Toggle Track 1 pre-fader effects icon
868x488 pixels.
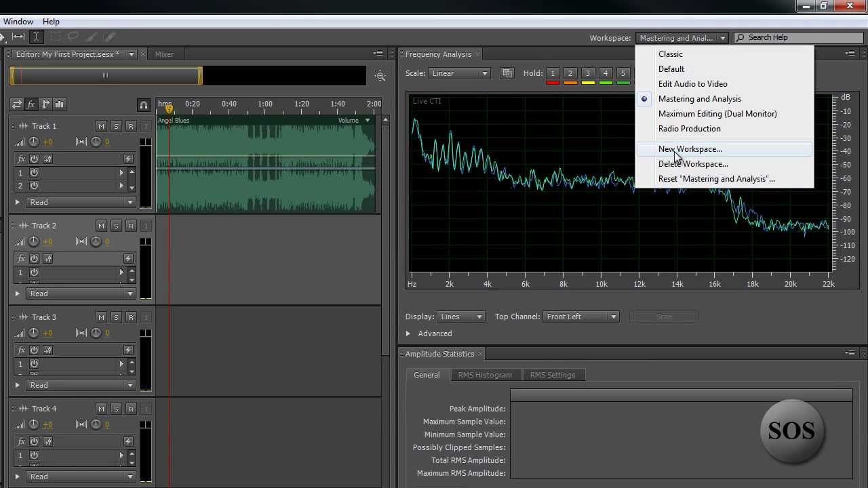pyautogui.click(x=47, y=159)
